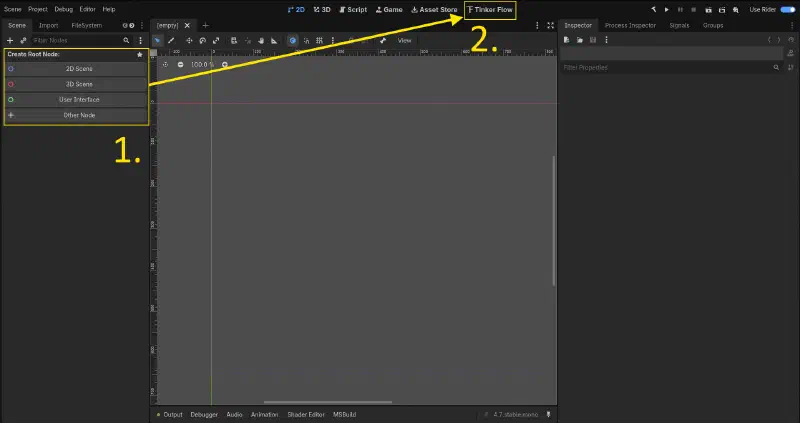The height and width of the screenshot is (423, 800).
Task: Zoom in with the plus button
Action: pyautogui.click(x=224, y=65)
